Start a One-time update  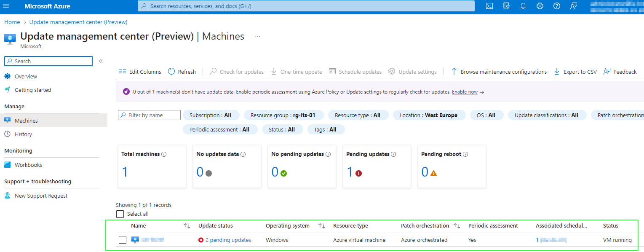(x=297, y=72)
